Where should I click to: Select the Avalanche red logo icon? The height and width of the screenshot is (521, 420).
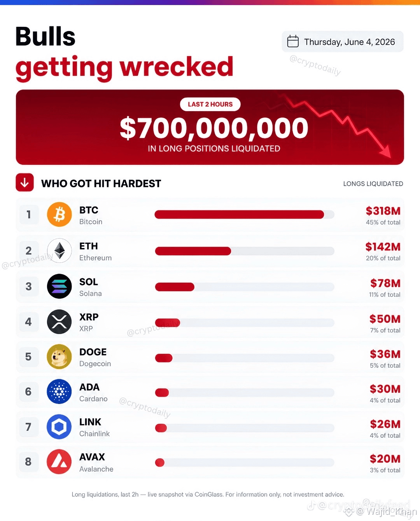click(x=59, y=462)
